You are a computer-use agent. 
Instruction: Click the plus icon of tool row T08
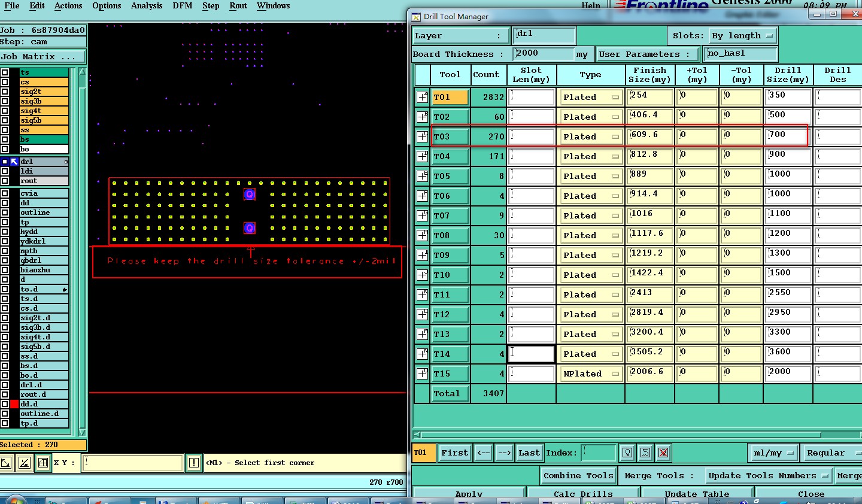coord(422,235)
